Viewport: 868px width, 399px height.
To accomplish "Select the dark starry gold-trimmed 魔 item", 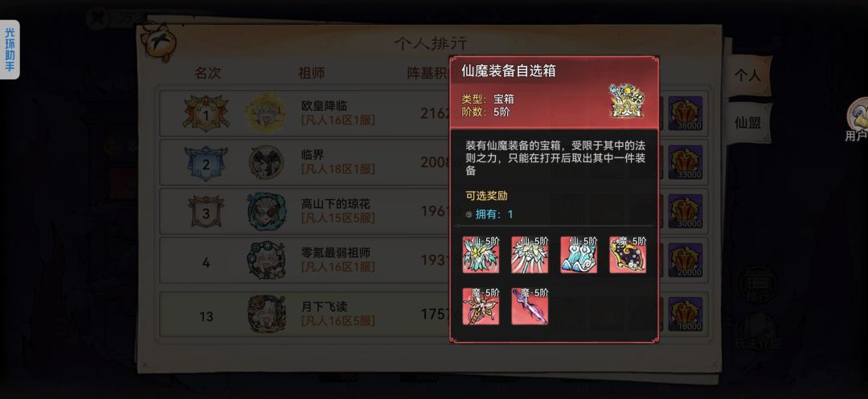I will [x=628, y=254].
